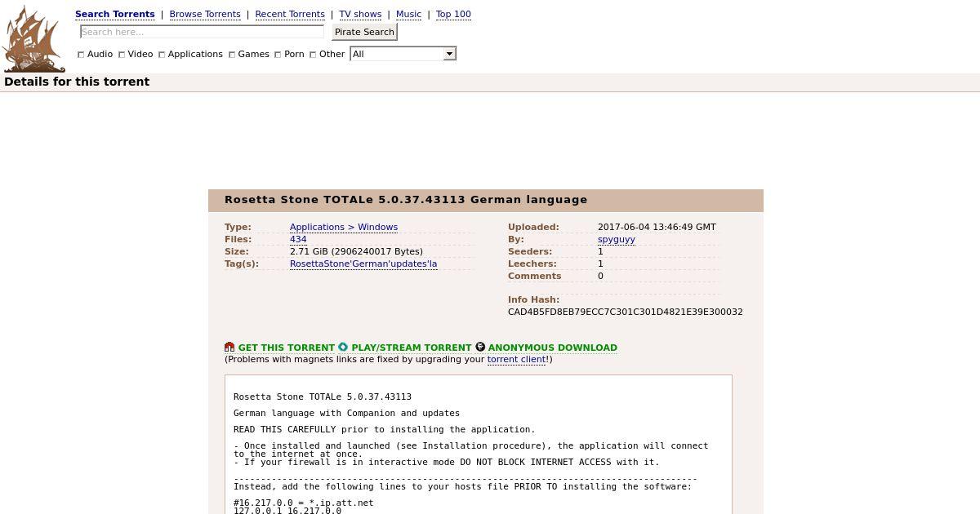Click the Search here input field
This screenshot has height=514, width=980.
click(202, 32)
